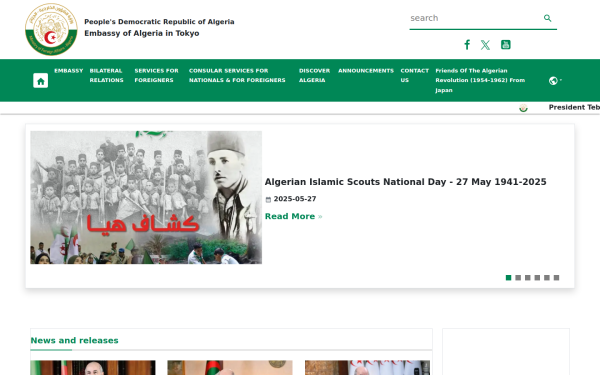The image size is (600, 375).
Task: Select the second slider indicator dot
Action: point(518,278)
